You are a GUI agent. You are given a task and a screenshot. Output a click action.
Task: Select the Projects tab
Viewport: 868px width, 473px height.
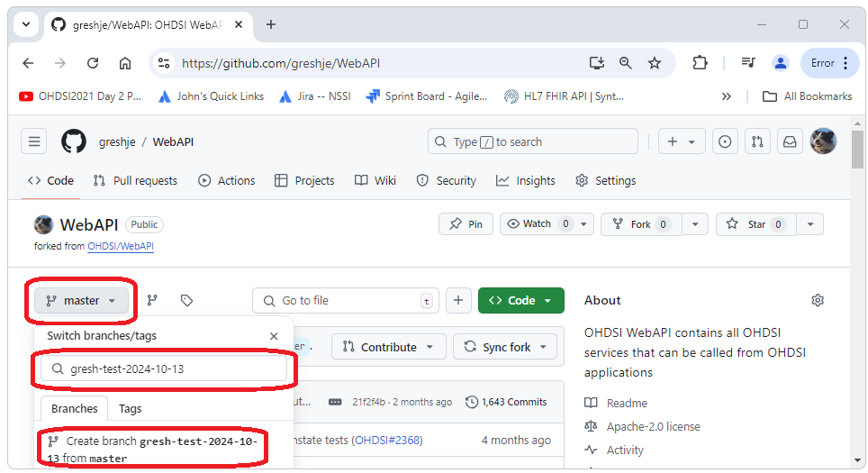point(305,180)
